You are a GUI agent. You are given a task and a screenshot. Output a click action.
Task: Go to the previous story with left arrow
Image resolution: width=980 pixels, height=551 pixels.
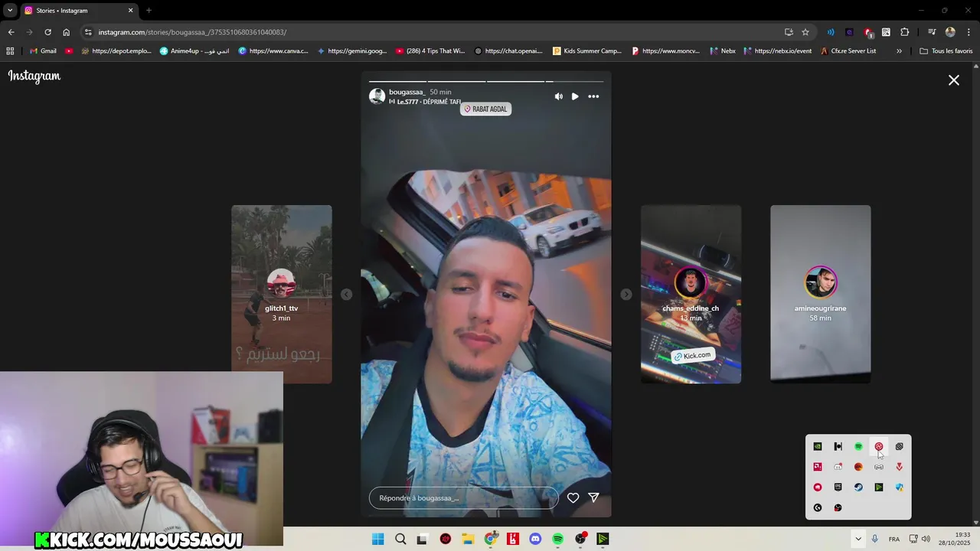click(x=346, y=295)
